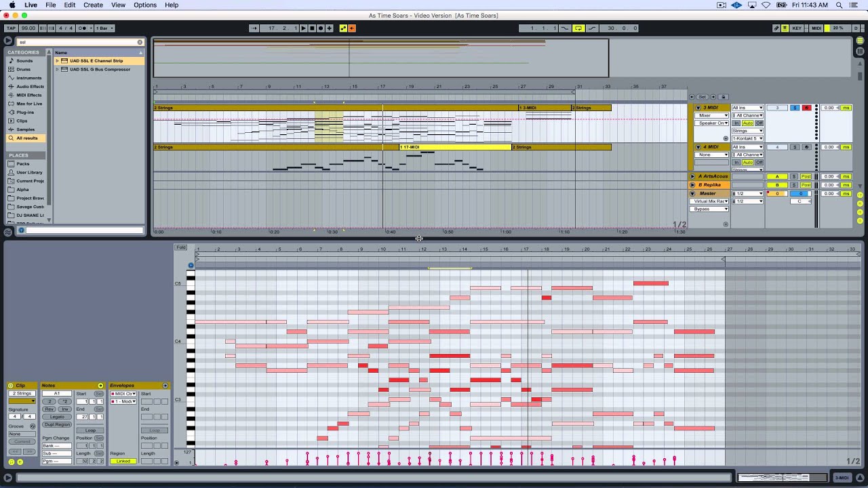Select UAD SSL G Bus Compressor result
Viewport: 868px width, 488px height.
coord(100,69)
